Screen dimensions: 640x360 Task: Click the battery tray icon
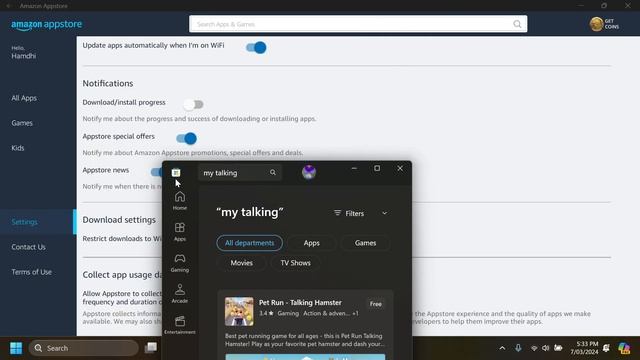click(x=558, y=348)
